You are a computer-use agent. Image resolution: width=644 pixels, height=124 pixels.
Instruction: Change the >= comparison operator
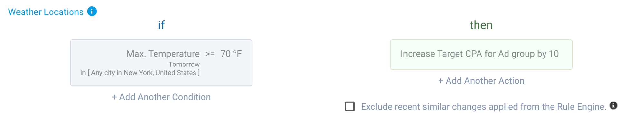point(210,54)
